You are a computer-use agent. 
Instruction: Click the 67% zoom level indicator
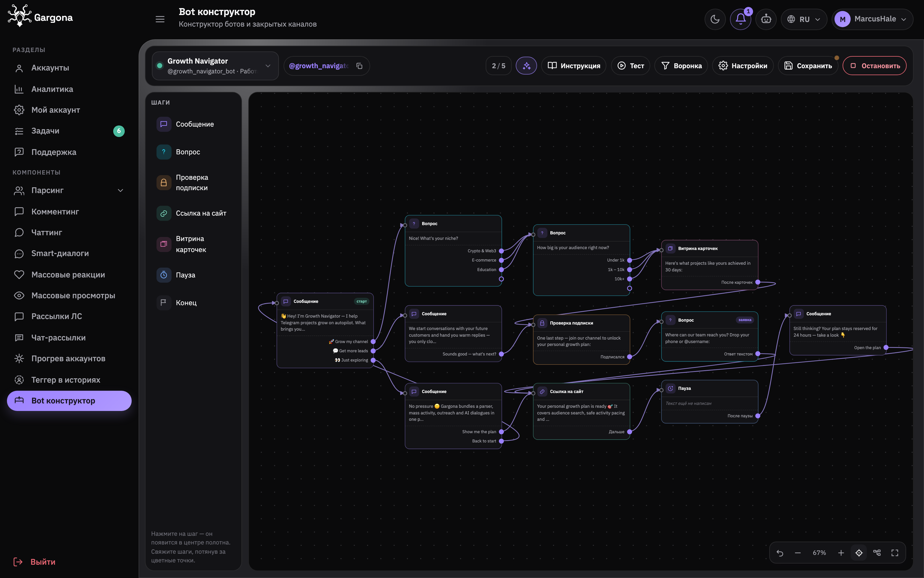tap(819, 553)
